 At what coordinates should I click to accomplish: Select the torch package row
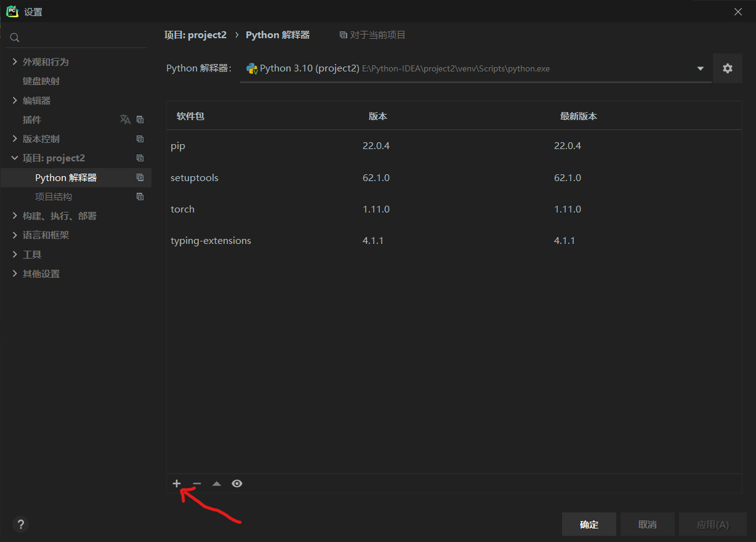(x=454, y=209)
